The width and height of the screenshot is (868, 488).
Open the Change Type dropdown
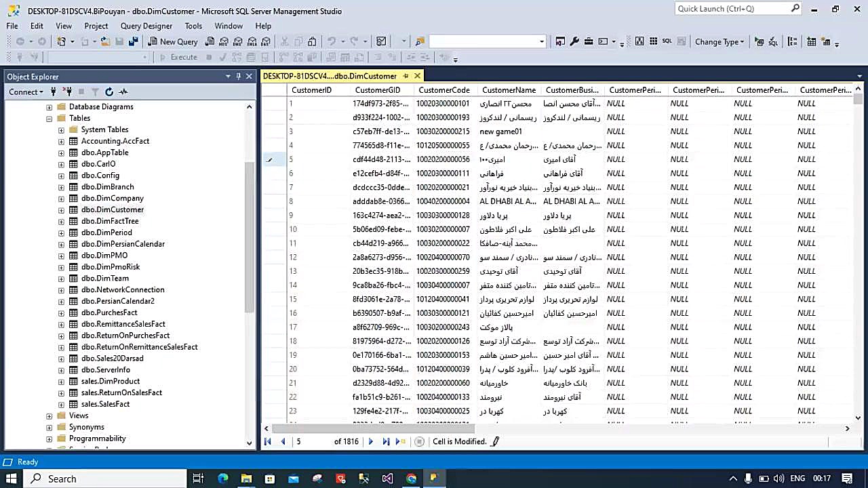click(x=719, y=41)
